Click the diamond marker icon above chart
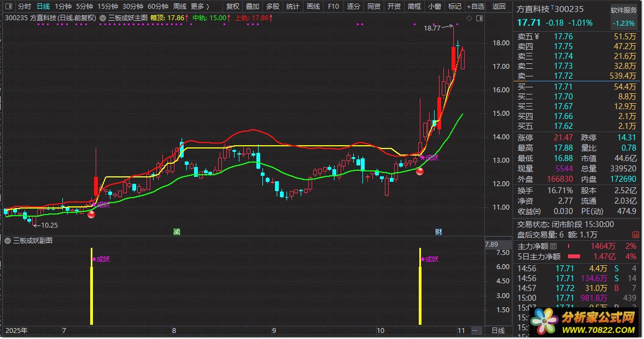This screenshot has height=339, width=644. pos(470,17)
